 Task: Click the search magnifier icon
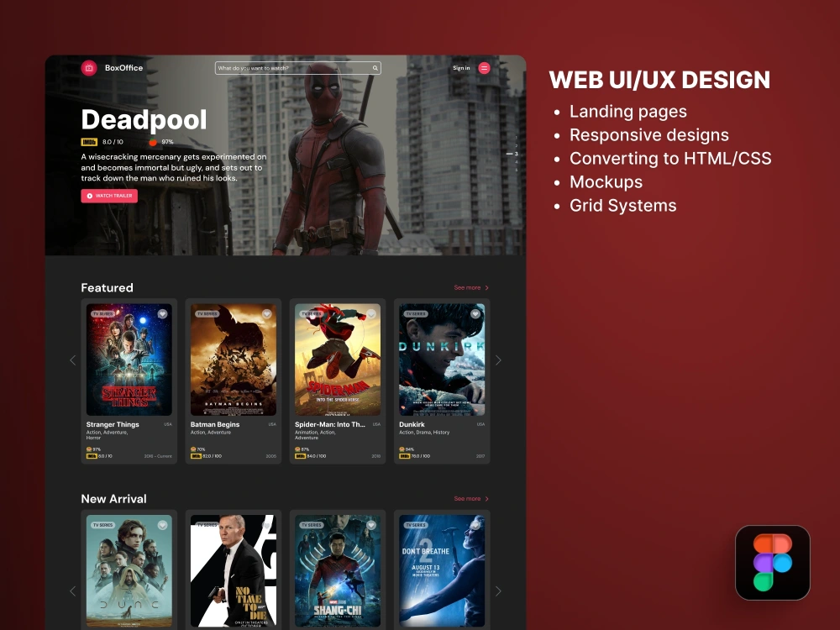pyautogui.click(x=375, y=68)
